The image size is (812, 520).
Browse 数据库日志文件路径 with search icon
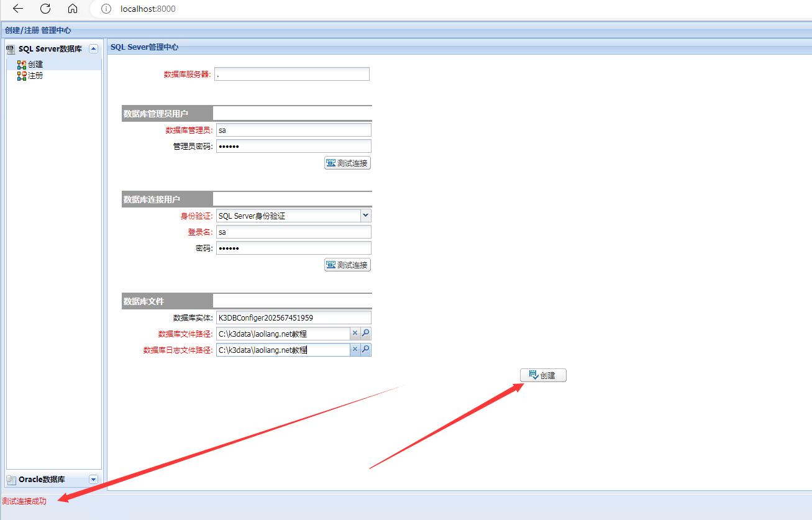tap(366, 349)
